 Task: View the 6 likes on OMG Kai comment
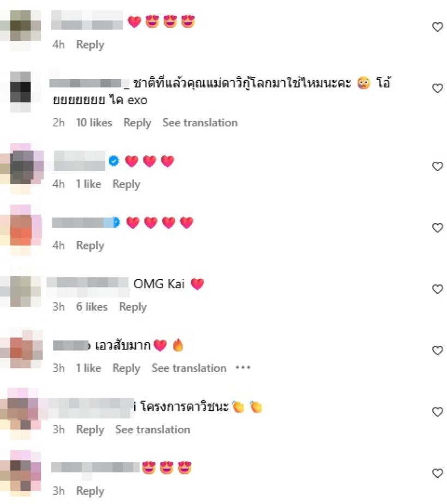point(92,307)
